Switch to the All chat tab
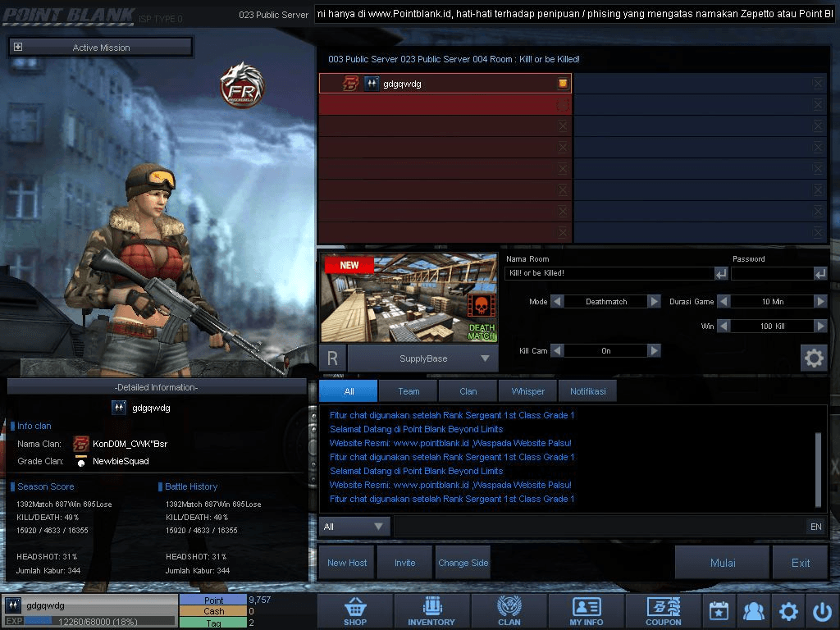Screen dimensions: 840x630 coord(349,391)
